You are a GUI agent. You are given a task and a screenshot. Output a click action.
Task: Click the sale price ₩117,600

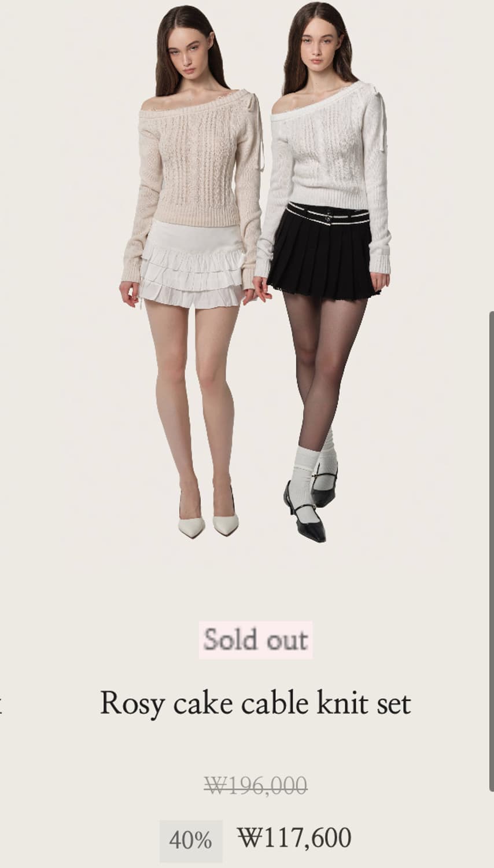point(294,838)
